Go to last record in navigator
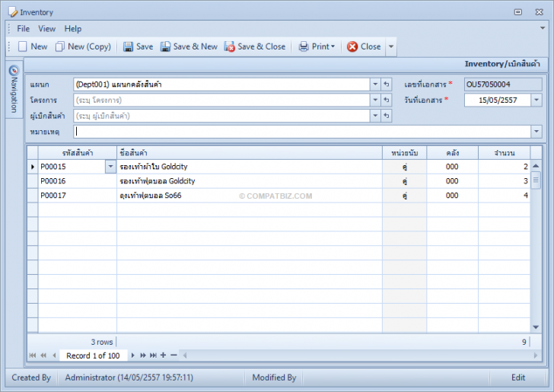Image resolution: width=554 pixels, height=392 pixels. coord(153,355)
